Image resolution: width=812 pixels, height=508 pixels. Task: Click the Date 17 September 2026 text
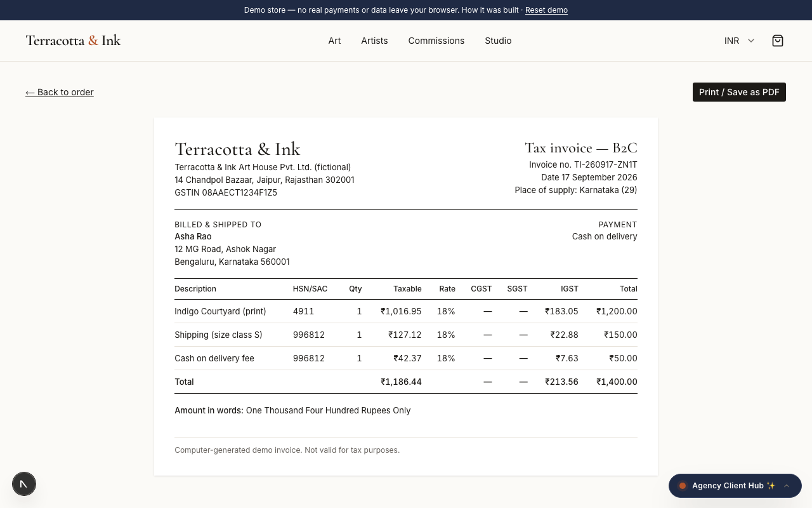tap(589, 177)
